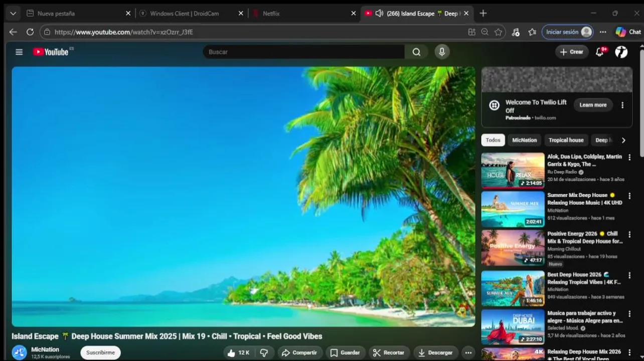Close the Nueva pestaña tab
Image resolution: width=644 pixels, height=361 pixels.
click(128, 14)
